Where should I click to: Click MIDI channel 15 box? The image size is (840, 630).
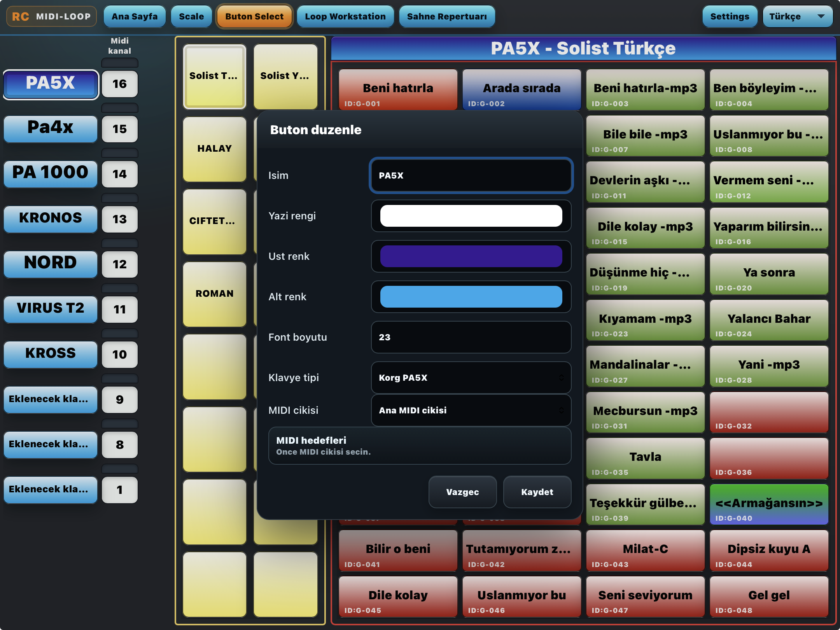point(120,129)
